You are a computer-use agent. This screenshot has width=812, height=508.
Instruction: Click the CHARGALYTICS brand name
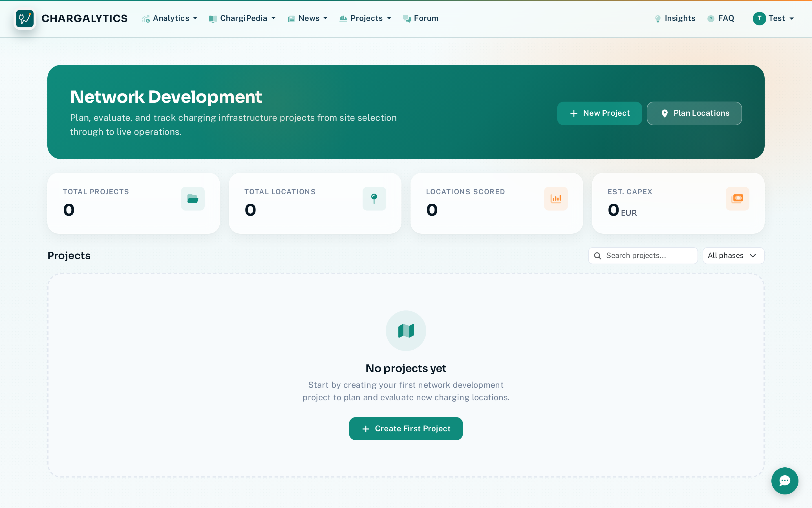coord(84,18)
